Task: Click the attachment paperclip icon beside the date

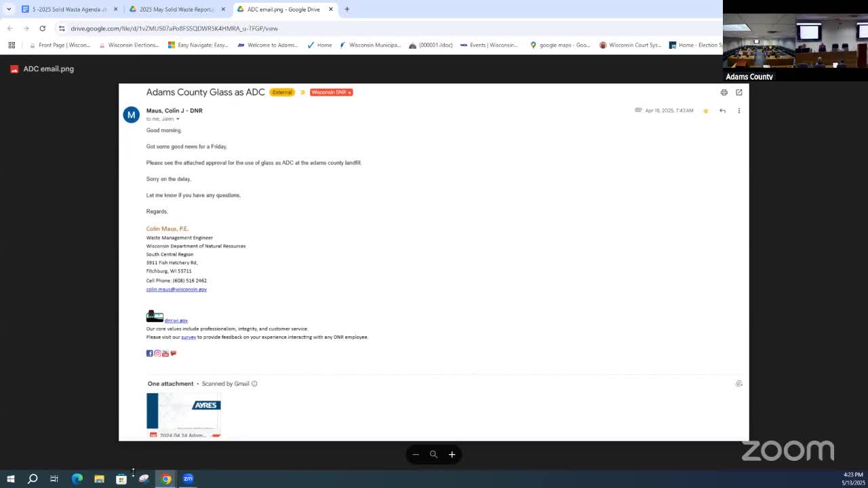Action: point(638,110)
